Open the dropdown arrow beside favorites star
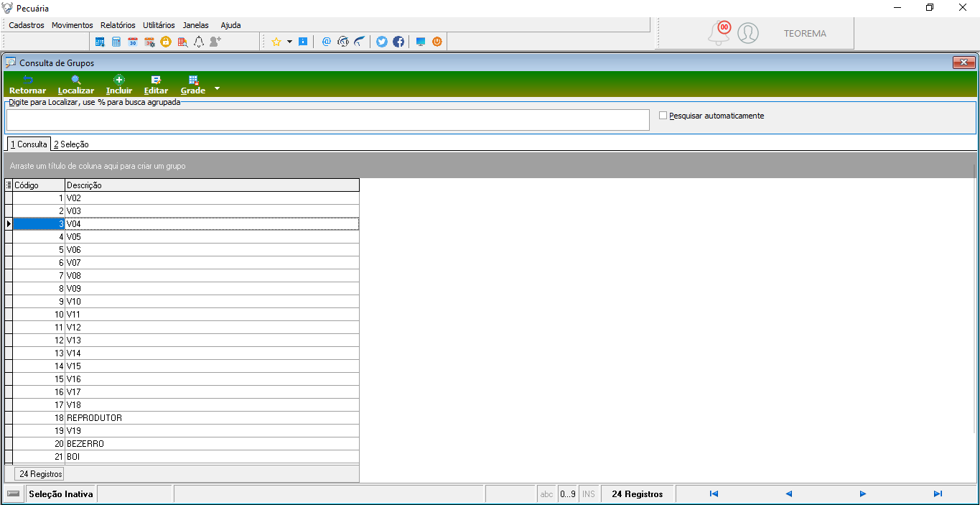The width and height of the screenshot is (980, 505). click(289, 42)
